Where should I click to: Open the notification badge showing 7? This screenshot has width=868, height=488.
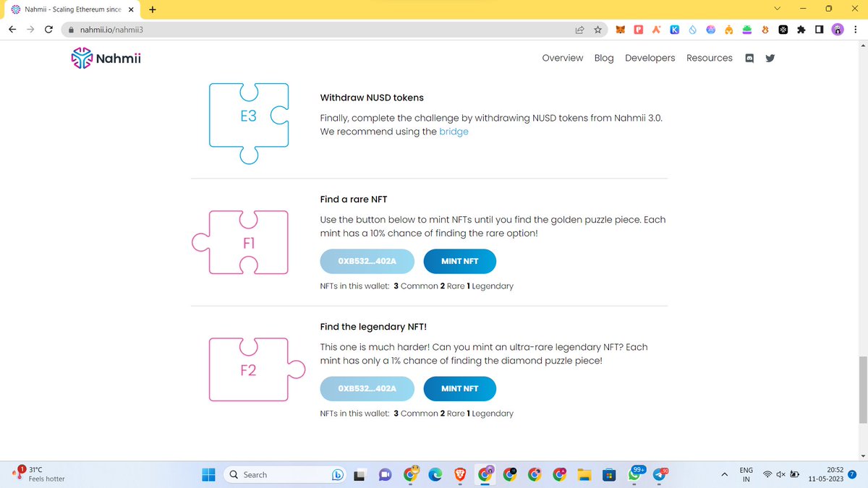(852, 474)
